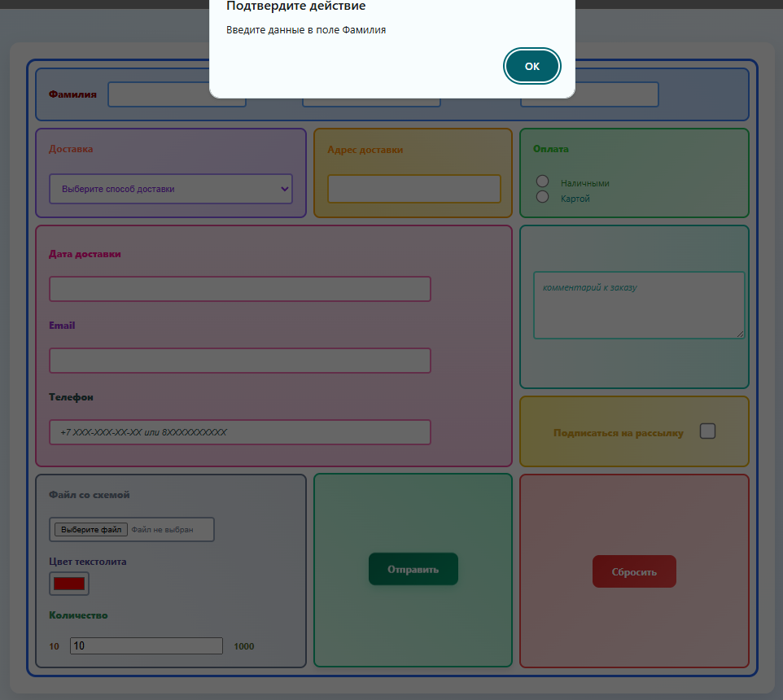Click the Фамилия label
The image size is (783, 700).
coord(72,94)
